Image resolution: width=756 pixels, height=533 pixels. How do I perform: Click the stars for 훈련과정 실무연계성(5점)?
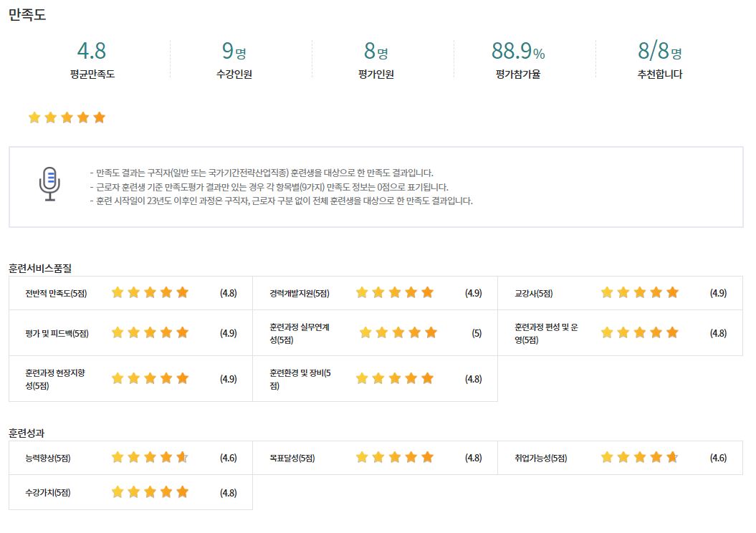(398, 332)
